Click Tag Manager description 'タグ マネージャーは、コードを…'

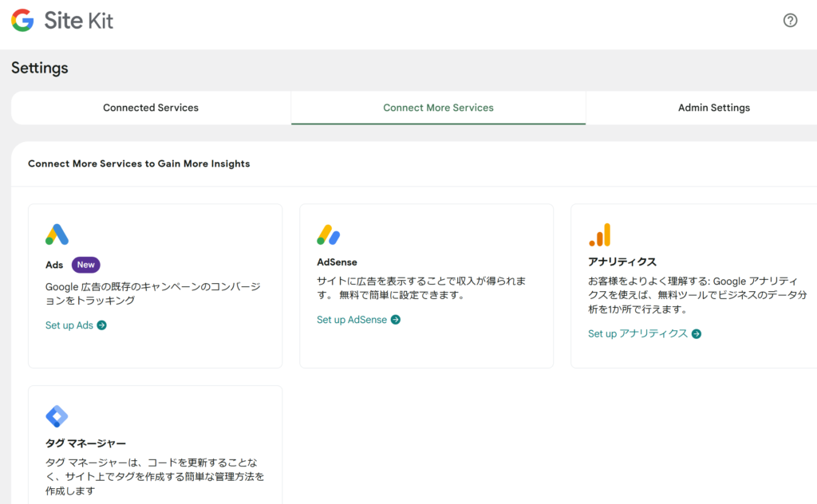(155, 476)
